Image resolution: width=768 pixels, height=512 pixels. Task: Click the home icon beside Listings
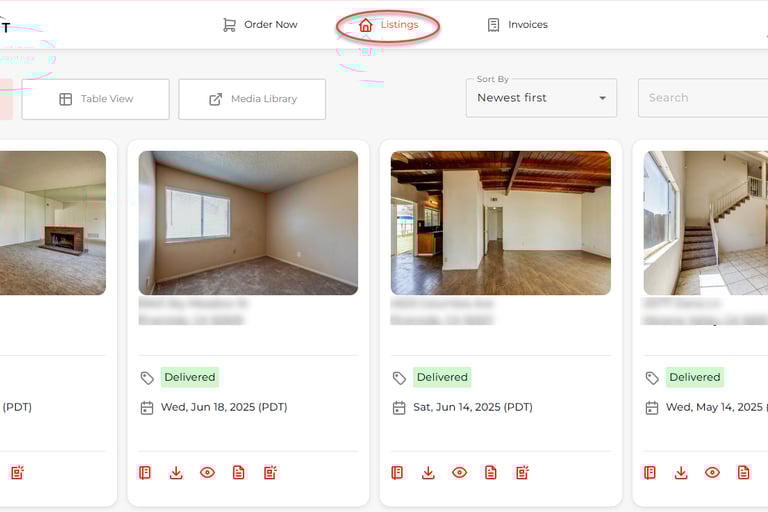(365, 25)
